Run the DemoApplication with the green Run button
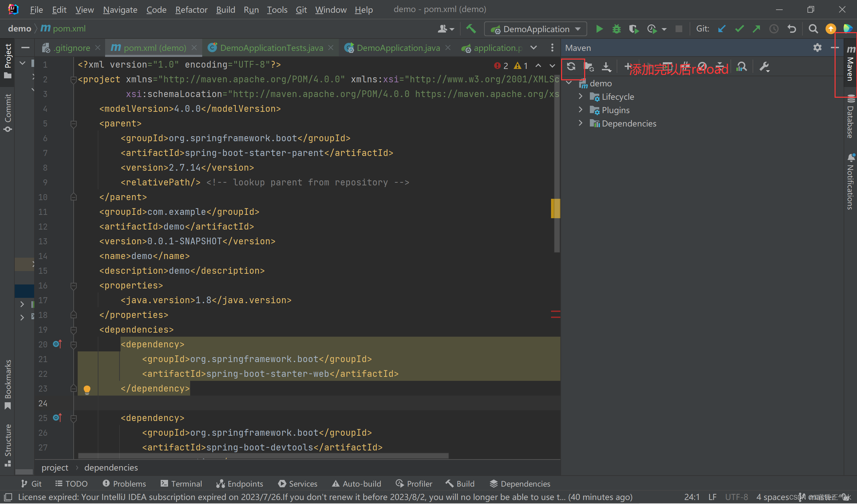Image resolution: width=857 pixels, height=504 pixels. click(x=600, y=29)
